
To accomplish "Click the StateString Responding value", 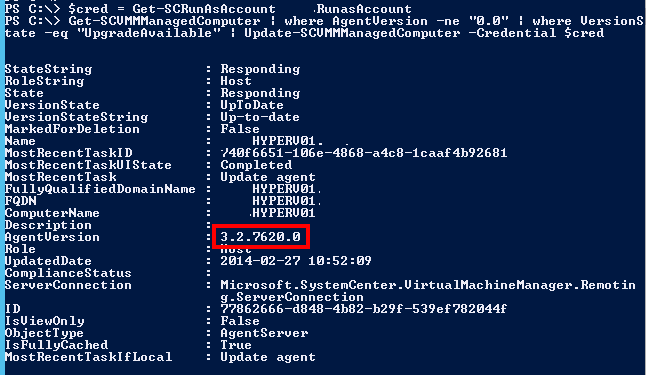I will [x=260, y=69].
